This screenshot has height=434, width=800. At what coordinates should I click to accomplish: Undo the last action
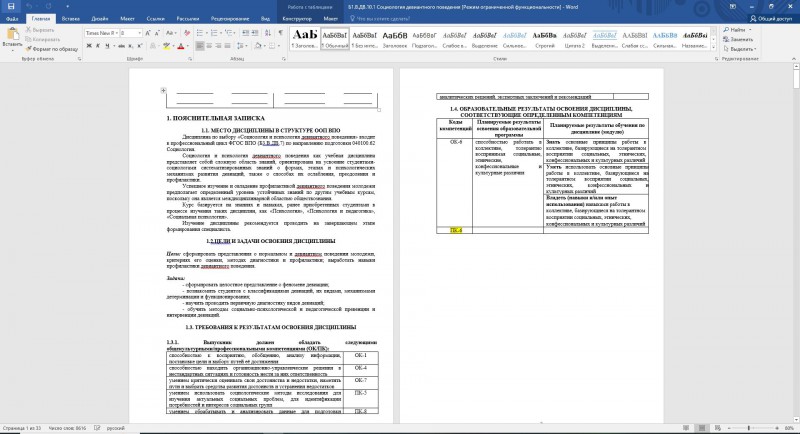(29, 7)
